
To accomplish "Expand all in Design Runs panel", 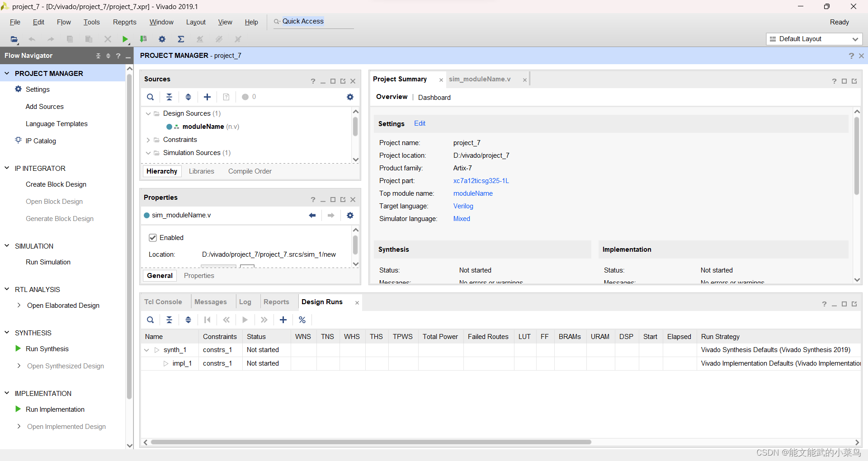I will coord(188,320).
